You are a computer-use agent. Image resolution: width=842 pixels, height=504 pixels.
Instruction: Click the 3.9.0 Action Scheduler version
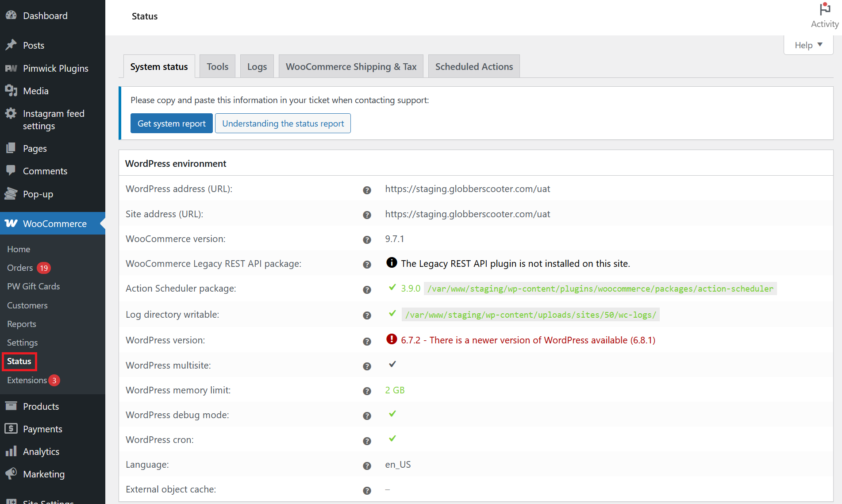tap(411, 289)
